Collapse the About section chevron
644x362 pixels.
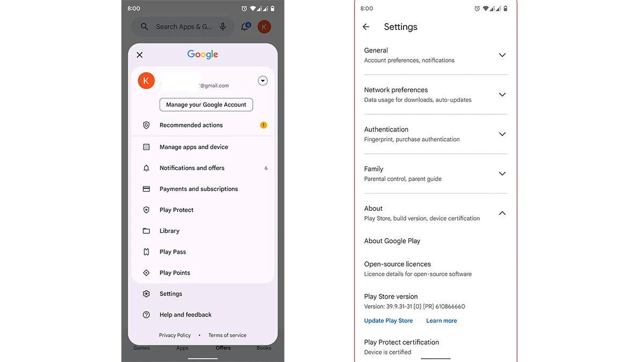[x=502, y=213]
